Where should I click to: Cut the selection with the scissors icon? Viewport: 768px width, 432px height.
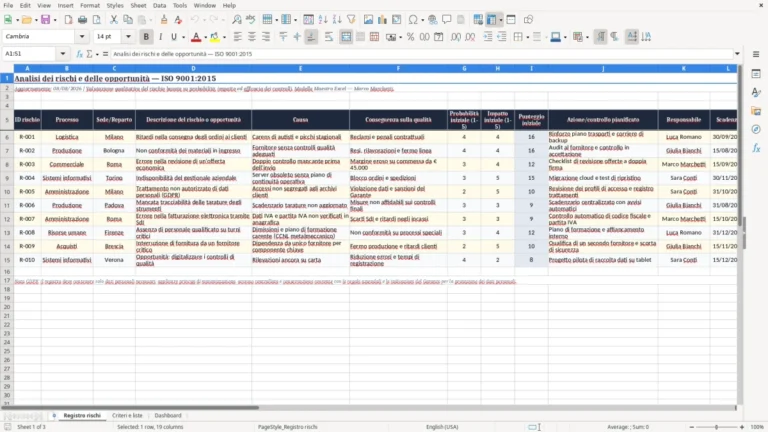click(114, 20)
